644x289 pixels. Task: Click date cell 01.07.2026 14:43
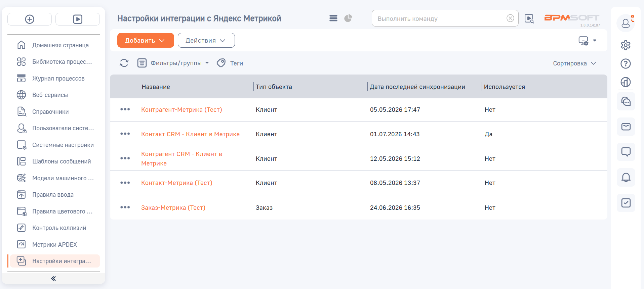tap(395, 134)
